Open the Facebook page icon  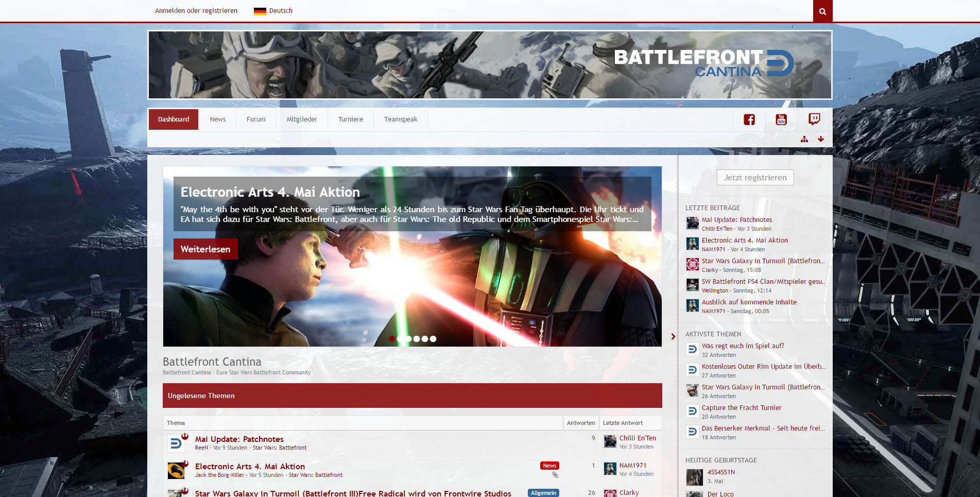749,119
